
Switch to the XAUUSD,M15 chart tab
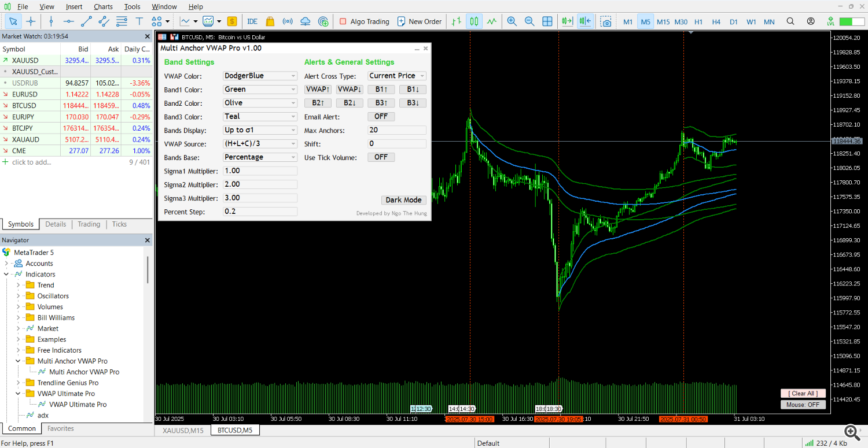(183, 430)
